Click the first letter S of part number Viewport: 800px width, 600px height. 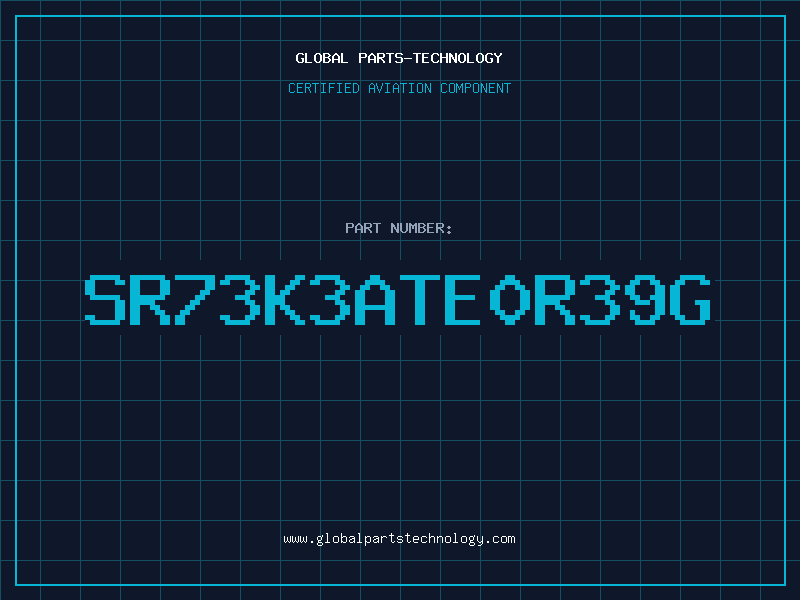[x=106, y=300]
